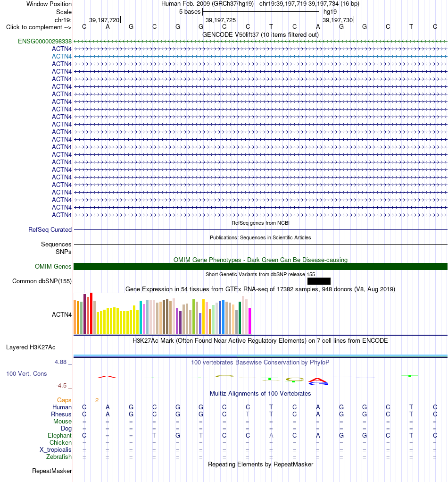Open the OMIM Genes track label
The image size is (448, 482).
coord(53,267)
